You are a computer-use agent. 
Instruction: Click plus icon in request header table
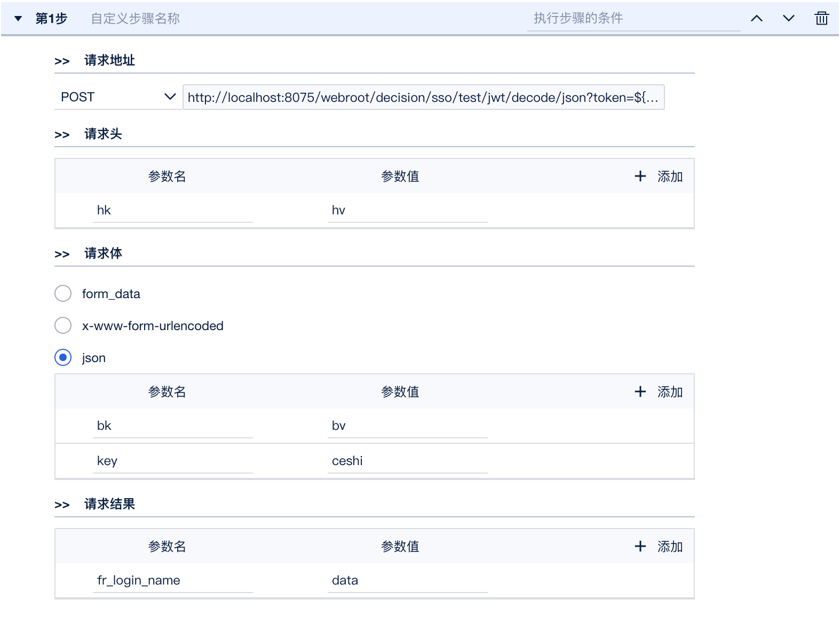click(x=640, y=177)
